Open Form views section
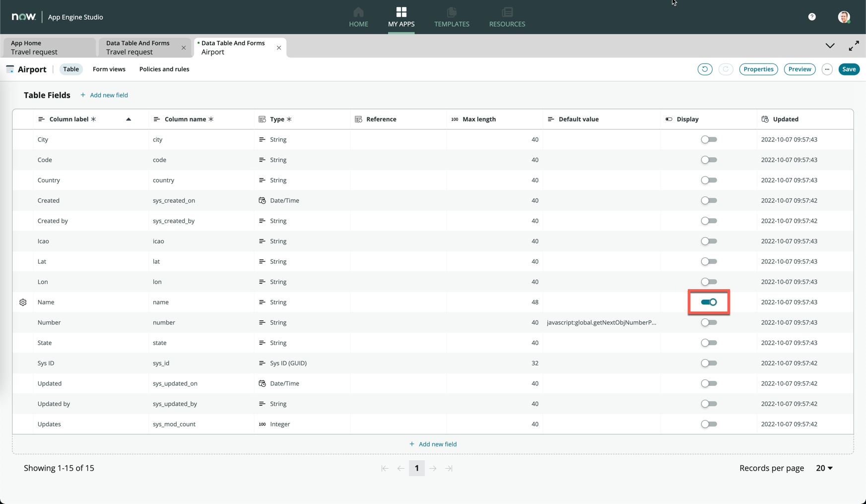Image resolution: width=866 pixels, height=504 pixels. 109,69
